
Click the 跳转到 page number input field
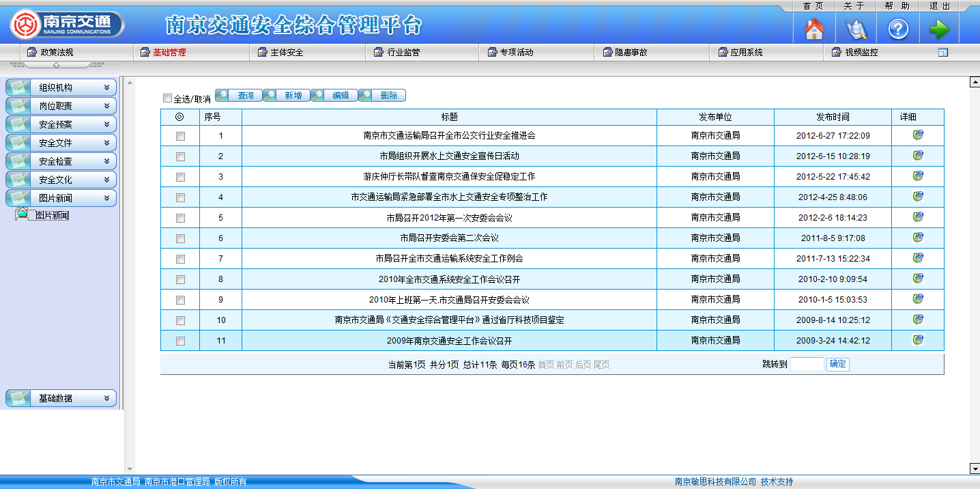[807, 364]
